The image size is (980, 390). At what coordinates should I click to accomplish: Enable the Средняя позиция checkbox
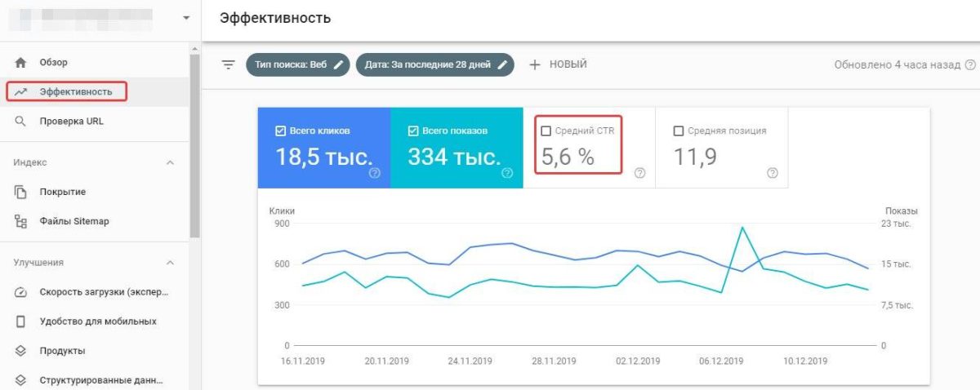(x=679, y=131)
